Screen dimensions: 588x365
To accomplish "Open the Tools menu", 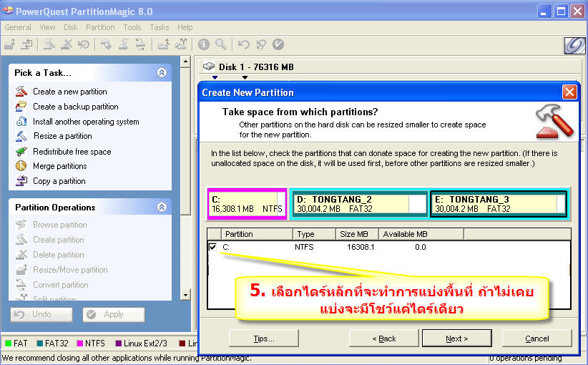I will [x=132, y=27].
